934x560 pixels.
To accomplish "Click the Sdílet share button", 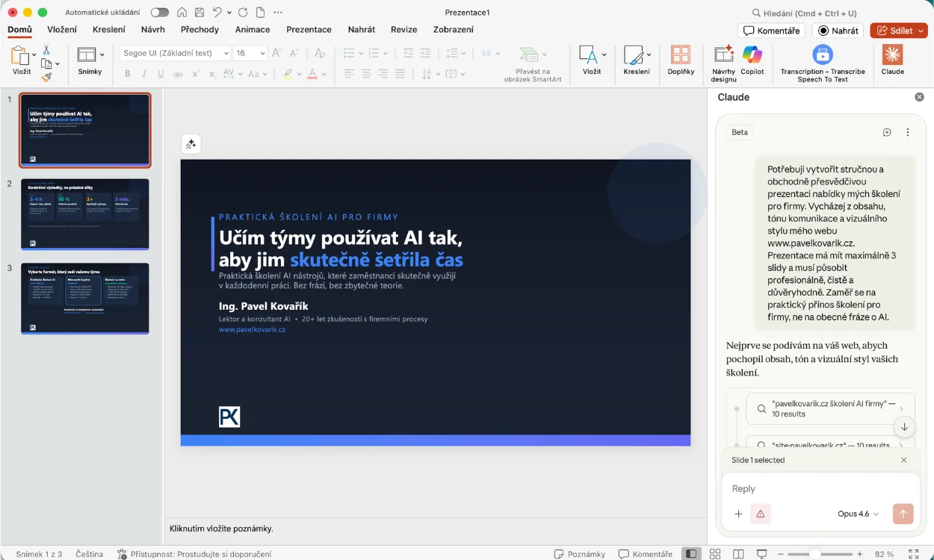I will pyautogui.click(x=898, y=31).
